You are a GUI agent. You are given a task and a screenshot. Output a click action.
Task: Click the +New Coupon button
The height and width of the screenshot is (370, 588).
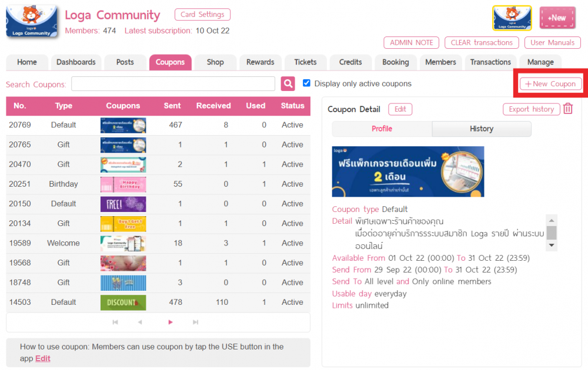[x=550, y=83]
